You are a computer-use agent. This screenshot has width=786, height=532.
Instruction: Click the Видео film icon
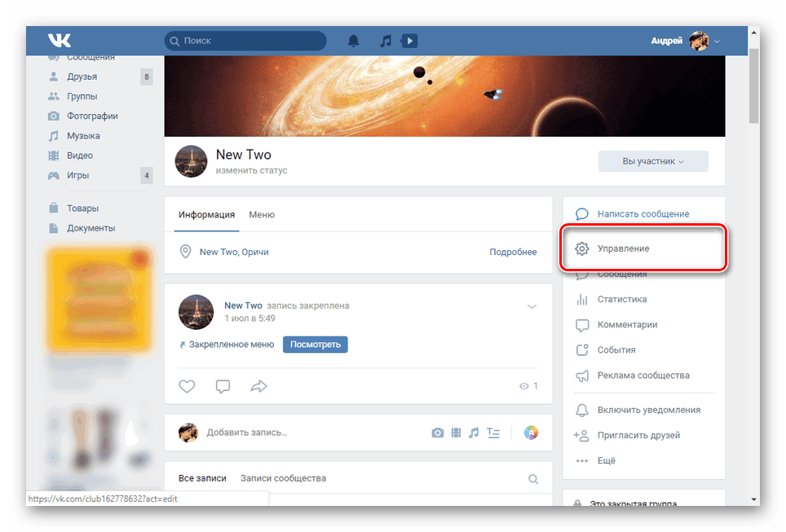[53, 156]
